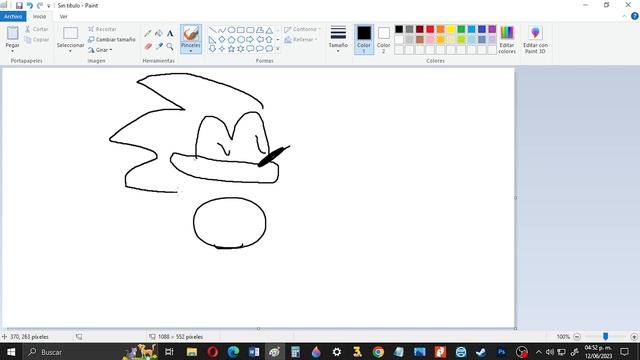Choose the straight Line shape
This screenshot has height=360, width=640.
coord(212,30)
